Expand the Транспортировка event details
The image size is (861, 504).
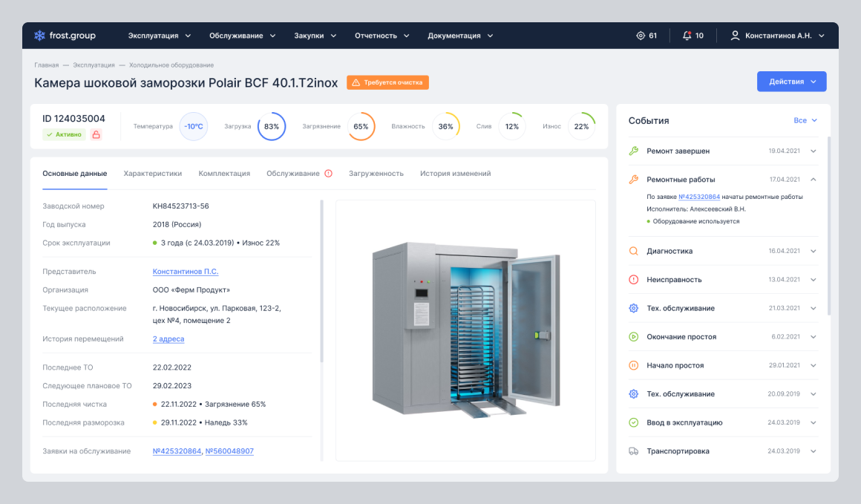813,451
